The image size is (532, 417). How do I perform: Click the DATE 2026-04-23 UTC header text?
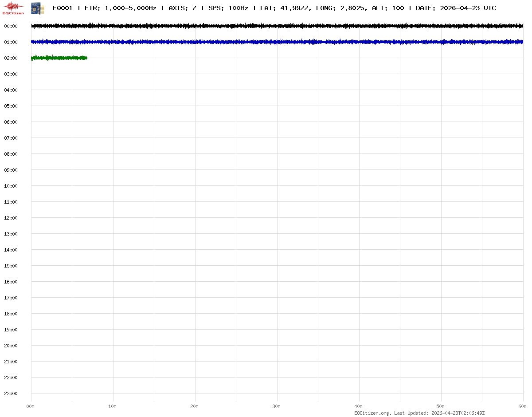pos(456,8)
